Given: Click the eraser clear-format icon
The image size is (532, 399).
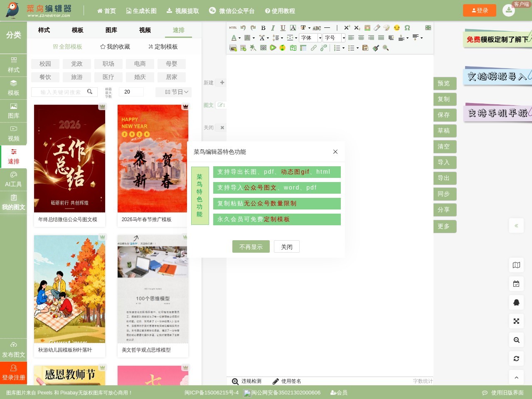Looking at the screenshot, I should pos(377,28).
